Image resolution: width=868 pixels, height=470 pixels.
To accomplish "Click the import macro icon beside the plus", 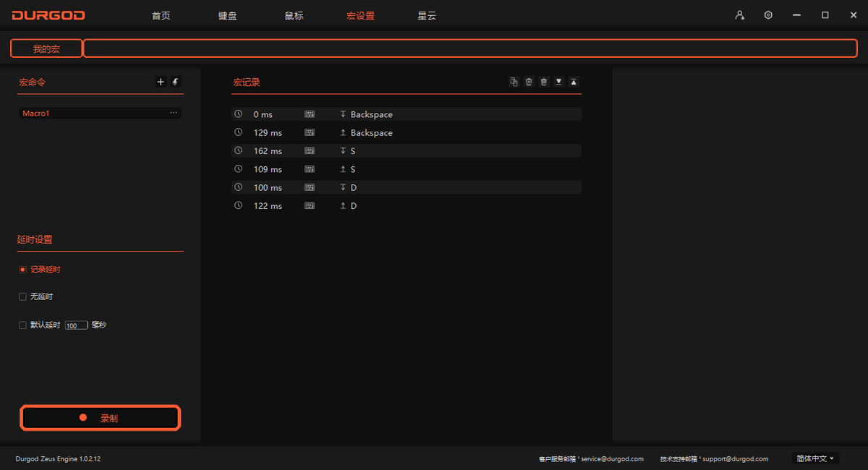I will click(x=176, y=82).
